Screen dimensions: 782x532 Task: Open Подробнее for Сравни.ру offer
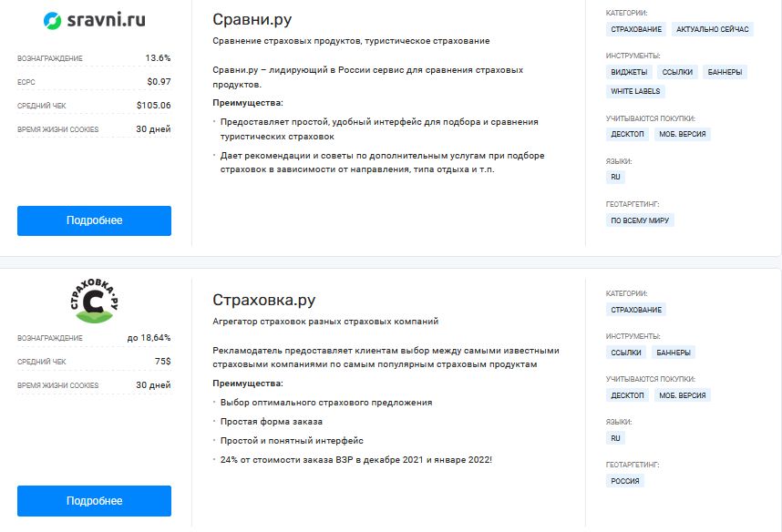point(94,220)
